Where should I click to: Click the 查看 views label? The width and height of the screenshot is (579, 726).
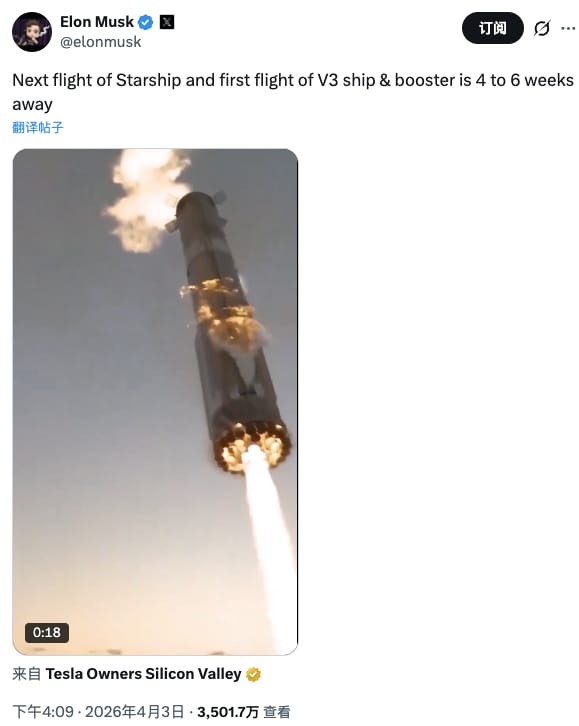pos(276,712)
